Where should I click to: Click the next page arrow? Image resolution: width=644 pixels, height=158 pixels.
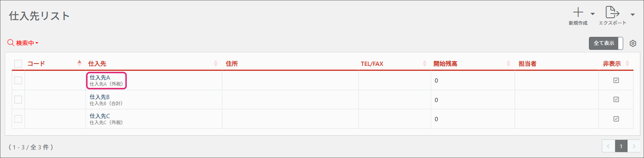coord(634,146)
